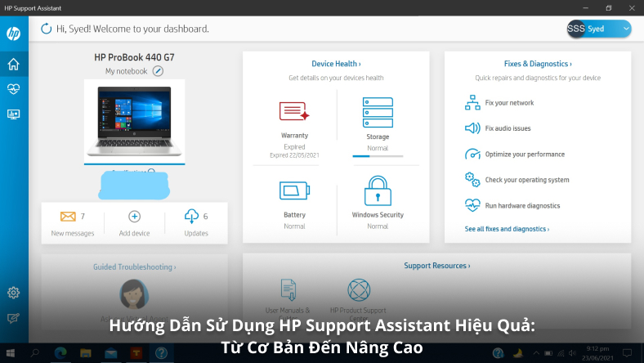Click the HP ProBook 440 G7 laptop image
Screen dimensions: 644x363
click(x=134, y=121)
